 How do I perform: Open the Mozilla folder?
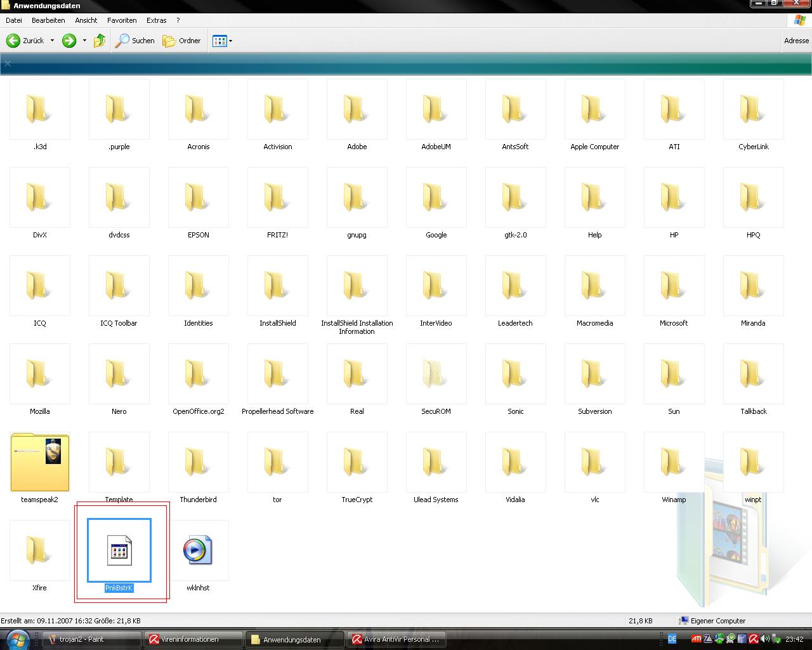tap(40, 374)
